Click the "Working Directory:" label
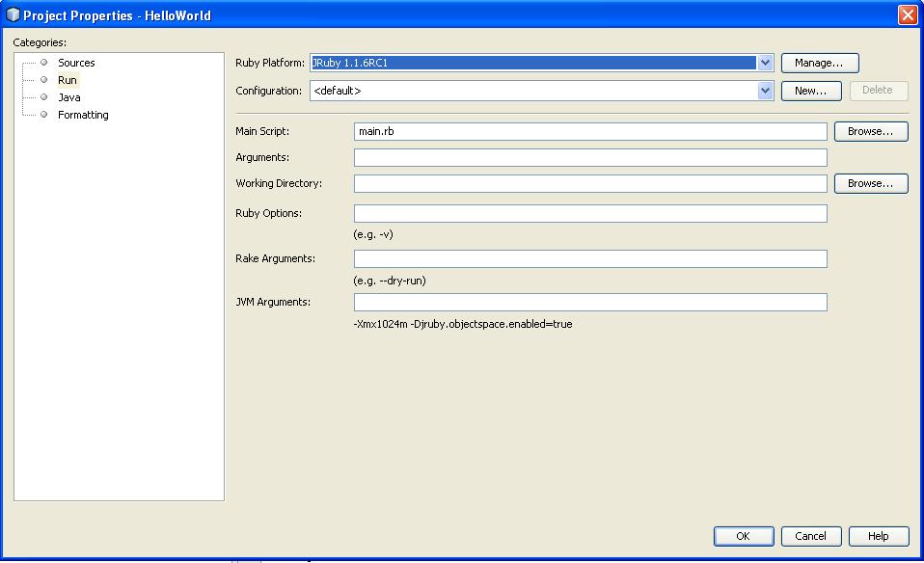This screenshot has height=563, width=924. [x=279, y=183]
